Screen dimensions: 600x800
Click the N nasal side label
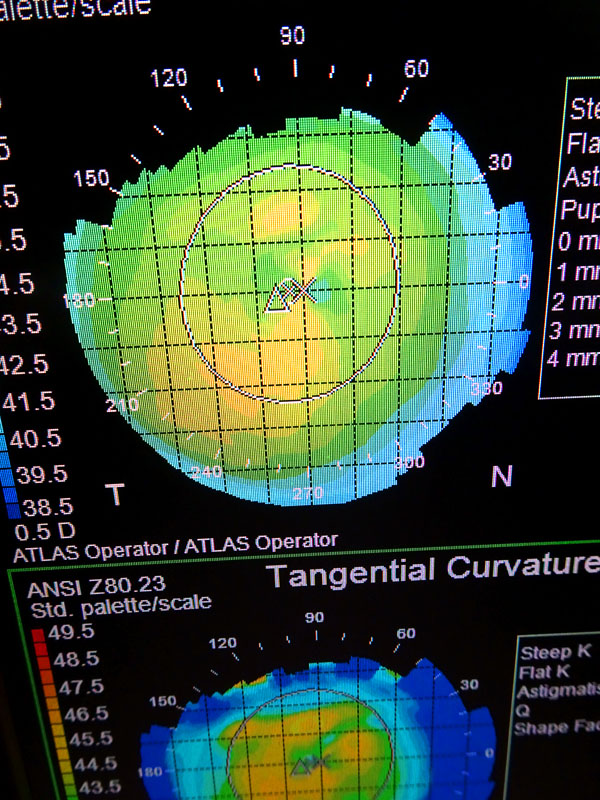coord(501,476)
